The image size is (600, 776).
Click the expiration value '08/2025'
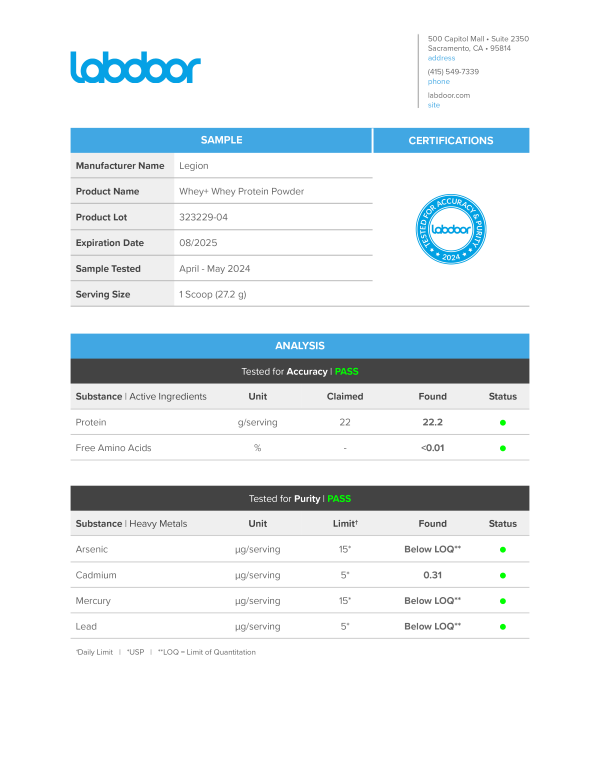tap(198, 243)
